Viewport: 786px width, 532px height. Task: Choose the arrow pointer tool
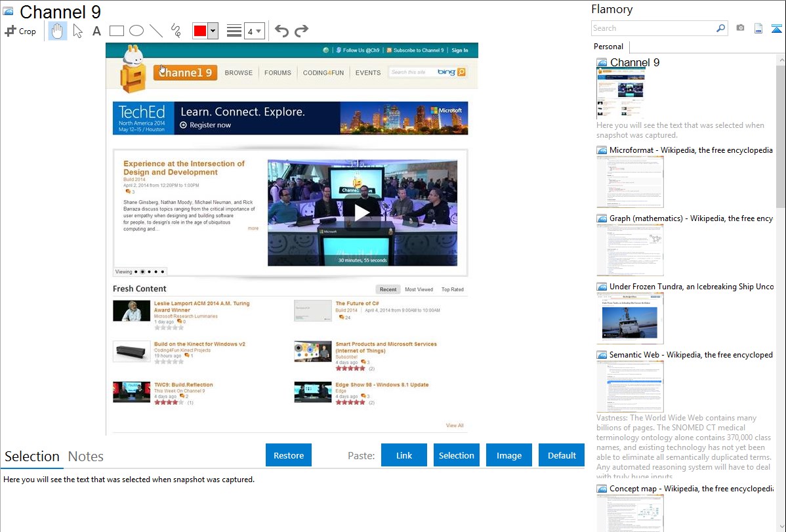[77, 31]
